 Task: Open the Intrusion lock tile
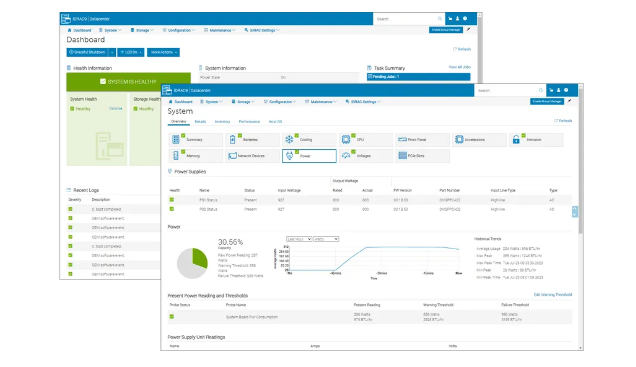tap(536, 140)
